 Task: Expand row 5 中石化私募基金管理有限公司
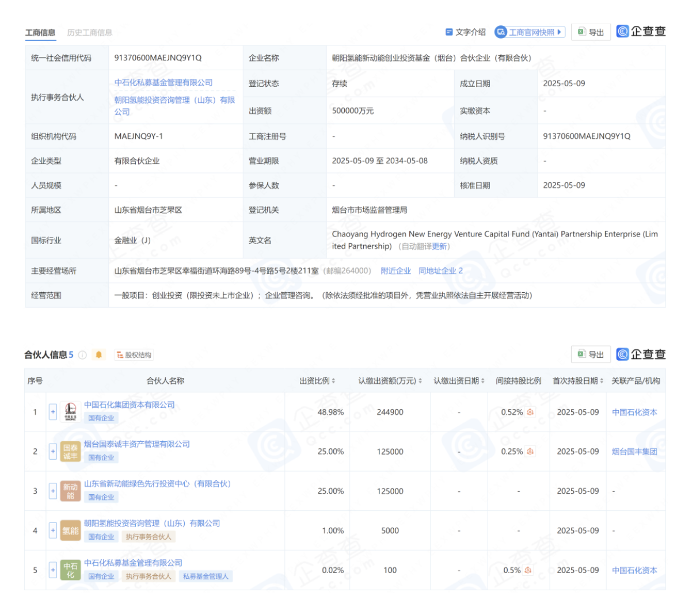pyautogui.click(x=53, y=570)
